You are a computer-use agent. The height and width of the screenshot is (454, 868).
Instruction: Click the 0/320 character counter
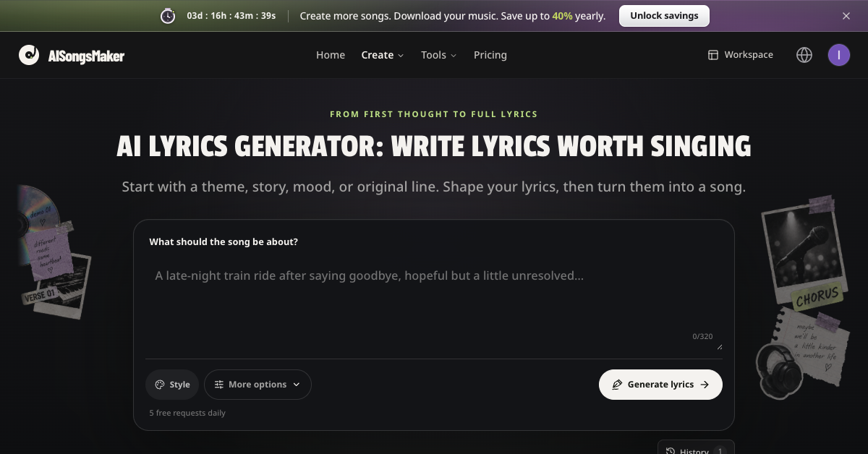702,337
